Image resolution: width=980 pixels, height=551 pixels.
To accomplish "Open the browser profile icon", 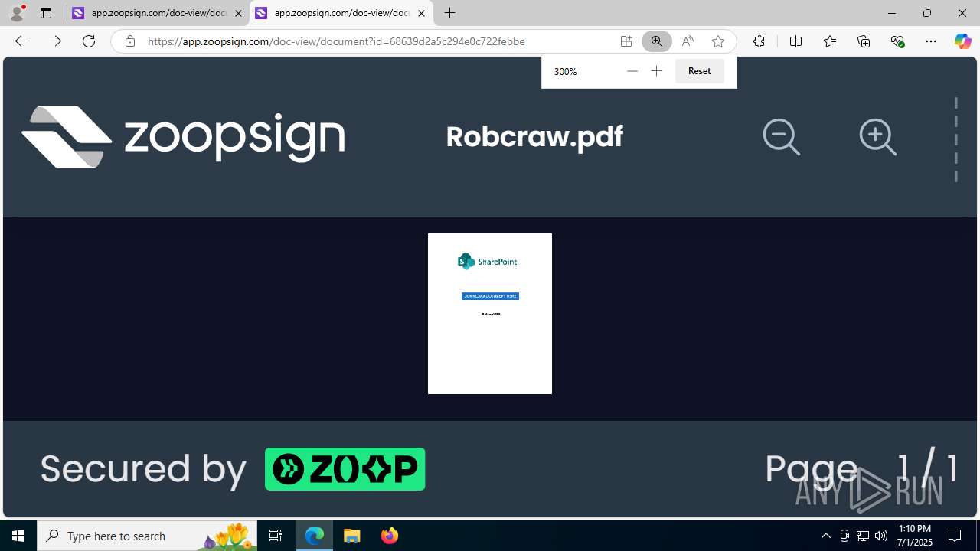I will [17, 13].
